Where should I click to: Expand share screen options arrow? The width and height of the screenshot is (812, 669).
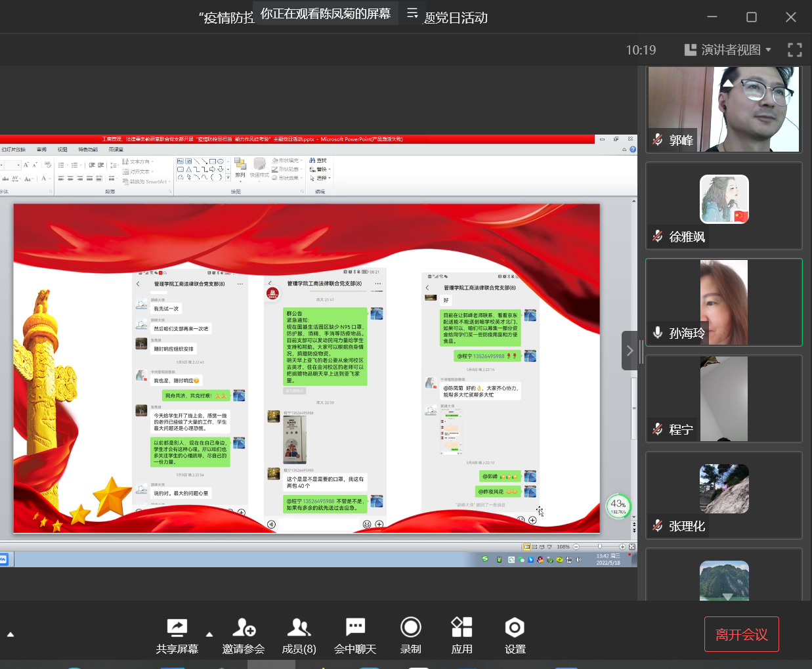click(x=209, y=634)
